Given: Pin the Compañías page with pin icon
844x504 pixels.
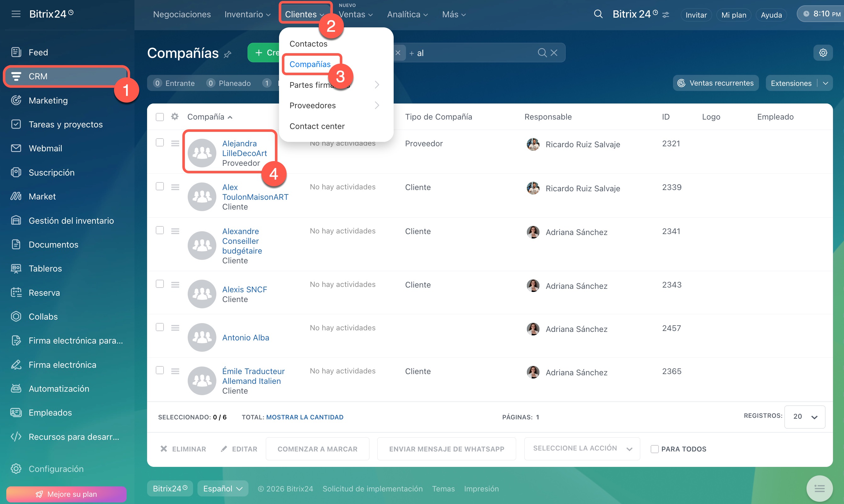Looking at the screenshot, I should [228, 54].
